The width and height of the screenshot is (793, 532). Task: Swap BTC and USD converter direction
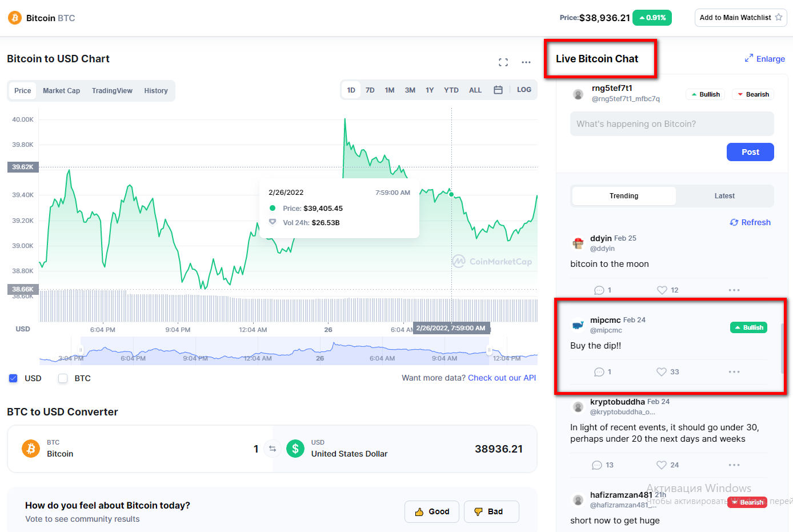(273, 449)
